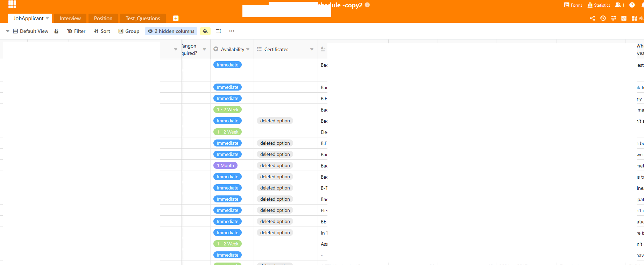Add a new table with plus icon

(176, 18)
